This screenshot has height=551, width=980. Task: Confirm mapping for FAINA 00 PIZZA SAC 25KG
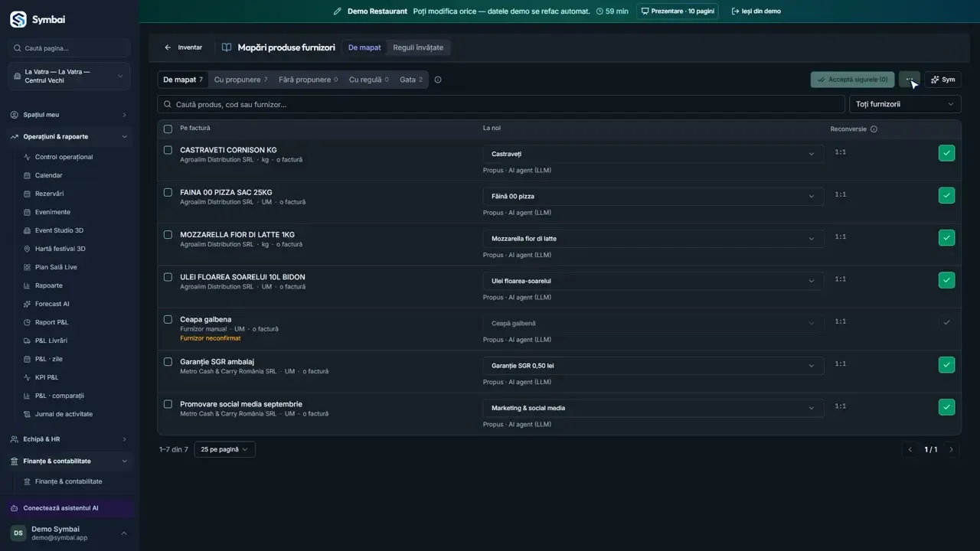[947, 195]
